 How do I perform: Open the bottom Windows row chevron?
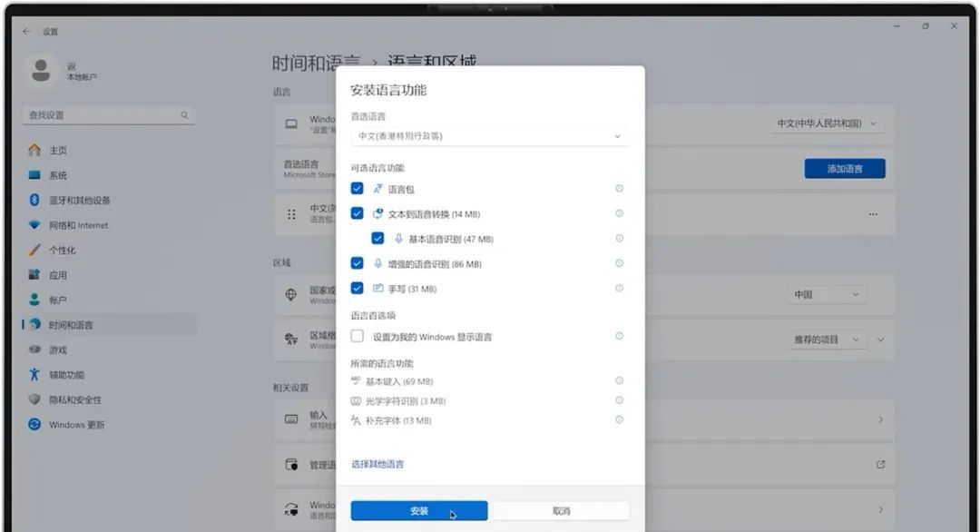point(880,509)
